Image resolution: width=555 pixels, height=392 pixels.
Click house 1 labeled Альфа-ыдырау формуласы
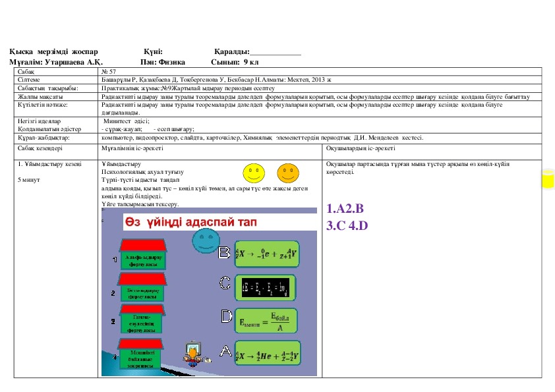pyautogui.click(x=143, y=254)
